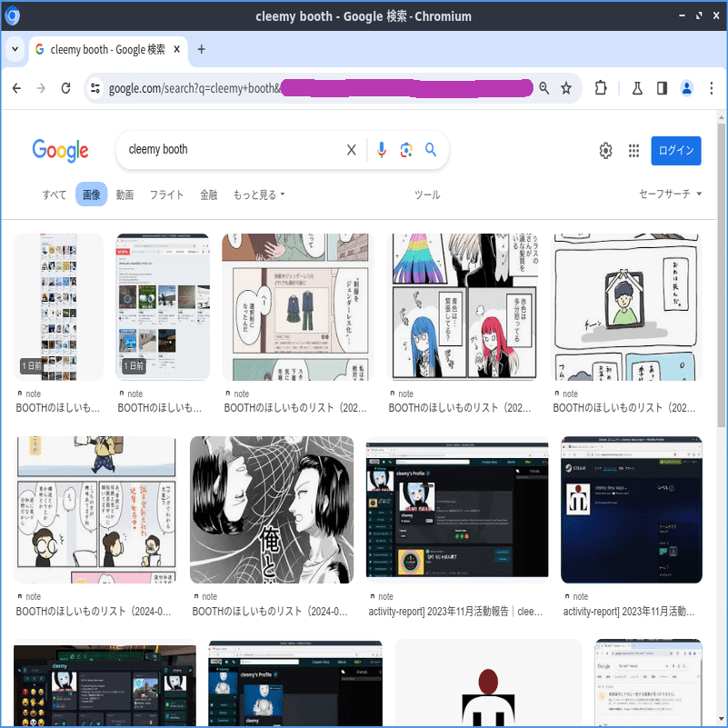Open the color comic strip with glasses characters
The image size is (728, 728).
(95, 509)
